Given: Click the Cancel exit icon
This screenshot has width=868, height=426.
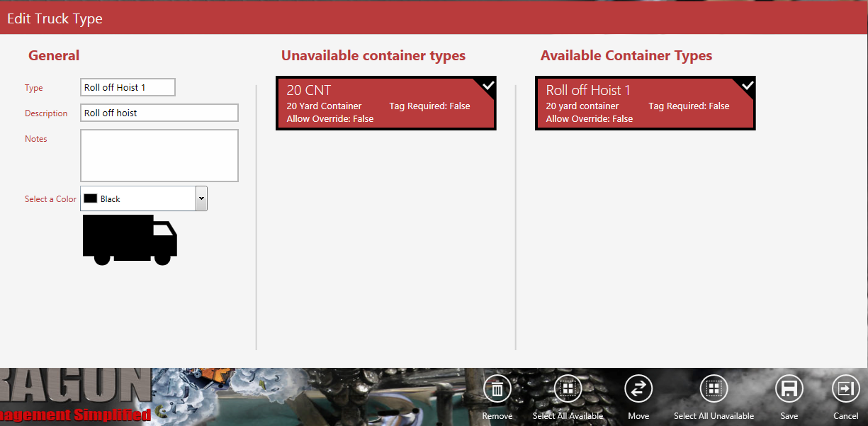Looking at the screenshot, I should click(x=845, y=388).
